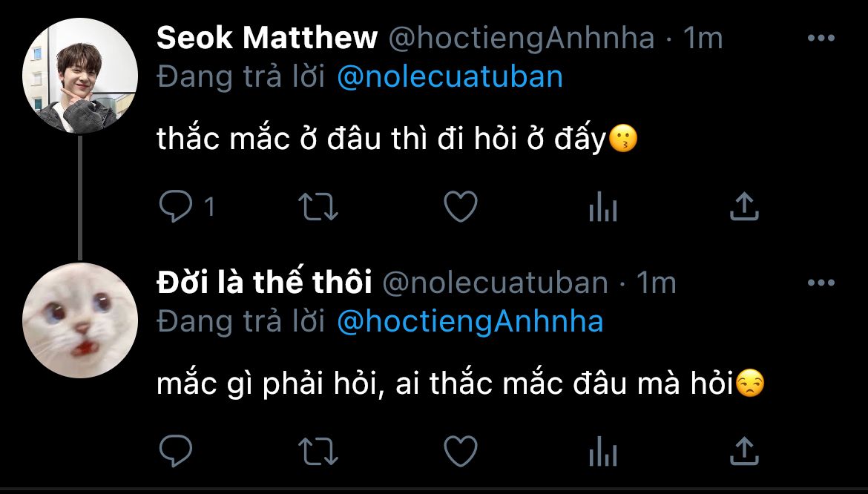
Task: Open Seok Matthew display name
Action: [267, 39]
